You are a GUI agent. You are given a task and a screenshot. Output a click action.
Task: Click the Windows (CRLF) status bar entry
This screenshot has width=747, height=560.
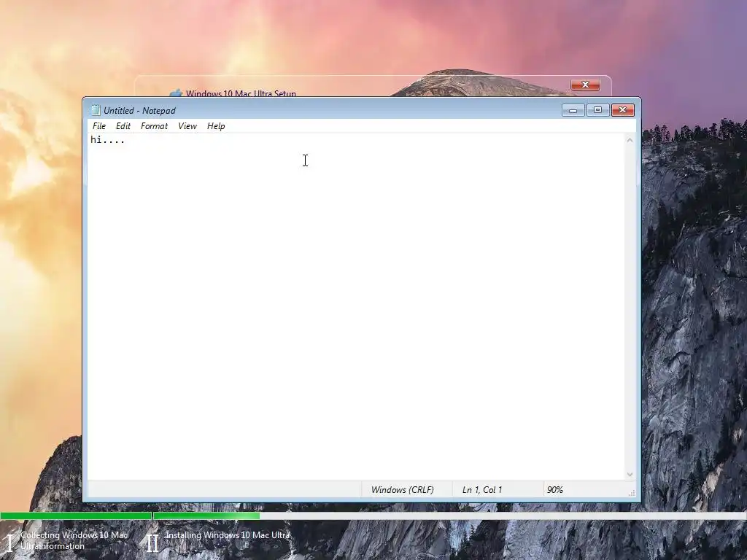403,490
